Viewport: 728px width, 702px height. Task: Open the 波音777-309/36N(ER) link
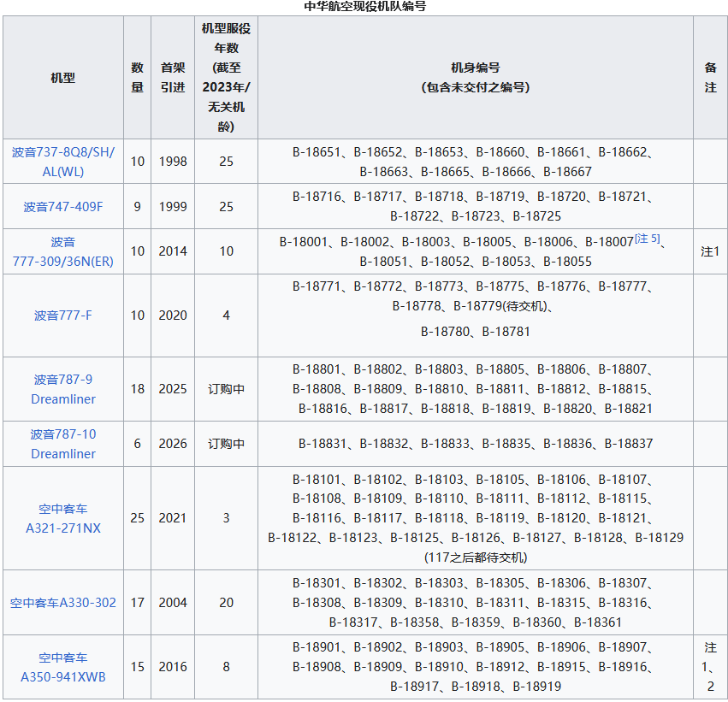coord(63,251)
